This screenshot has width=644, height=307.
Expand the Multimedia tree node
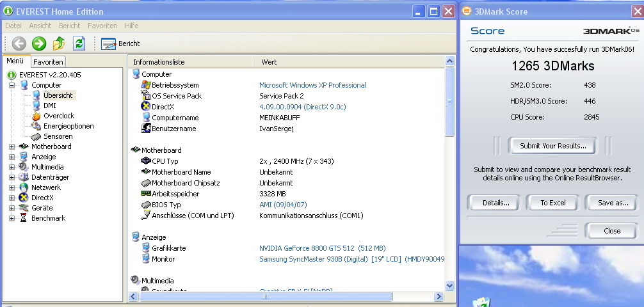(12, 167)
